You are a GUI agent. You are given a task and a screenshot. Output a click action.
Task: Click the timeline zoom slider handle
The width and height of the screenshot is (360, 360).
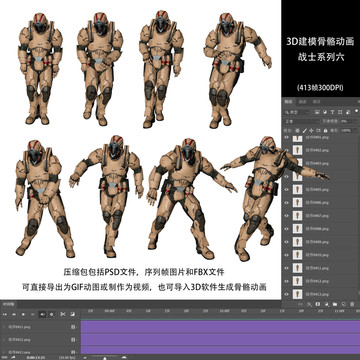click(105, 358)
